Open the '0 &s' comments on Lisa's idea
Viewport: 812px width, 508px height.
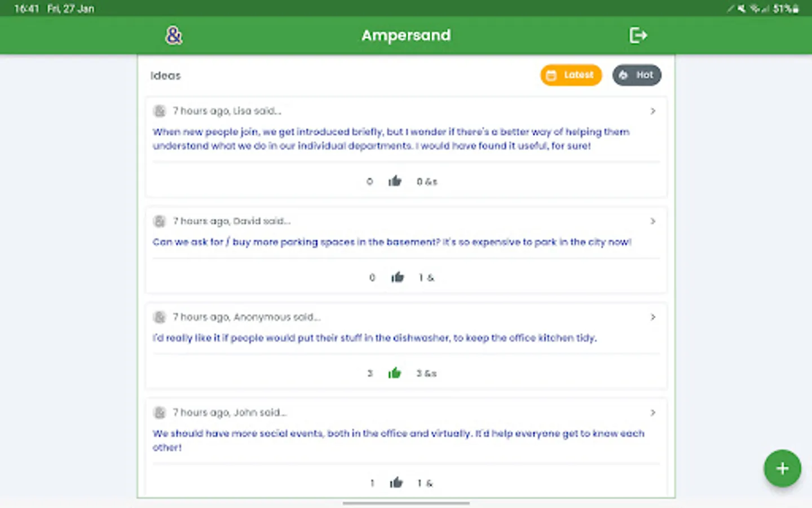tap(427, 182)
